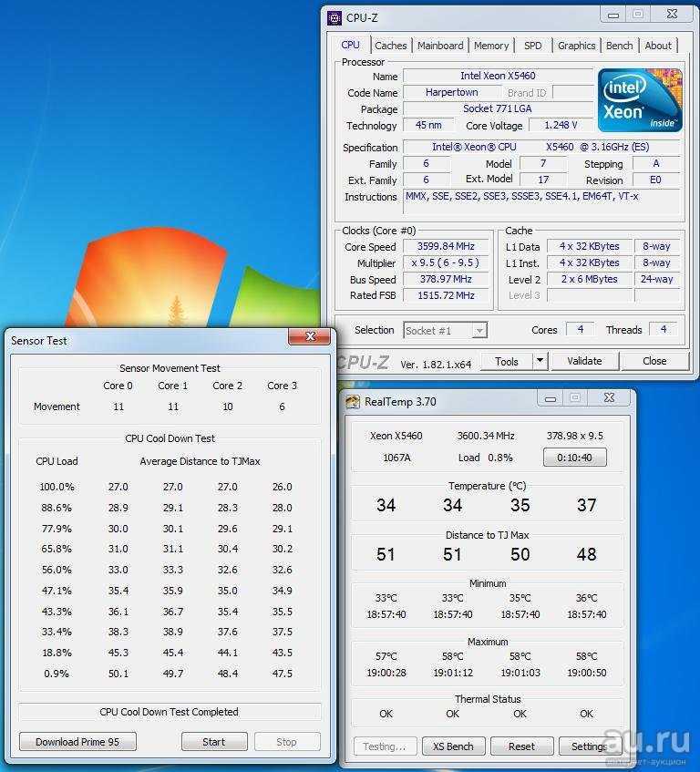The height and width of the screenshot is (772, 700).
Task: Click the Multiplier value x 9.5 (6 - 9.5)
Action: [446, 262]
